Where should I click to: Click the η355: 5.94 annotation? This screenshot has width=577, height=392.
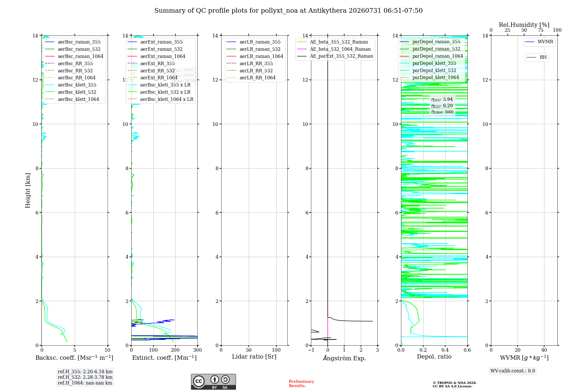pyautogui.click(x=442, y=99)
